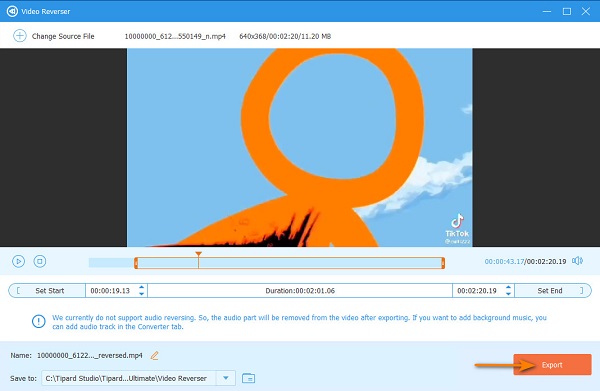Click the Save to path field
The image size is (600, 391).
click(129, 378)
